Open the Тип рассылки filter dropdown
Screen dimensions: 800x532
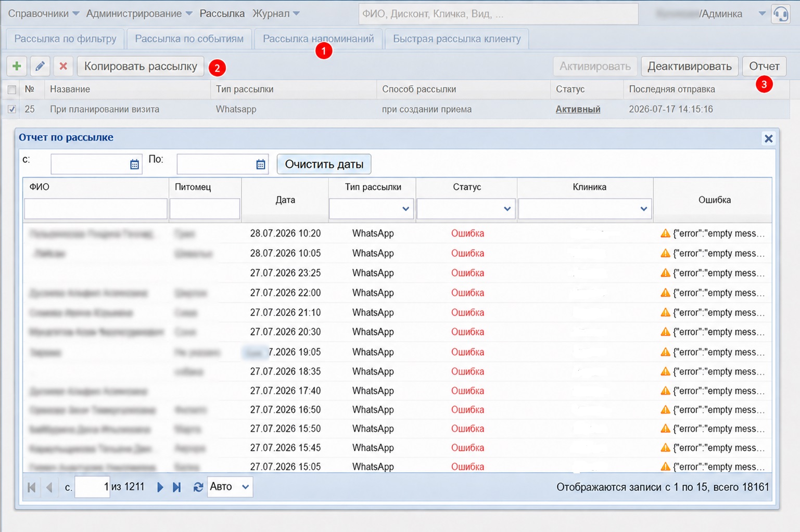[x=405, y=209]
